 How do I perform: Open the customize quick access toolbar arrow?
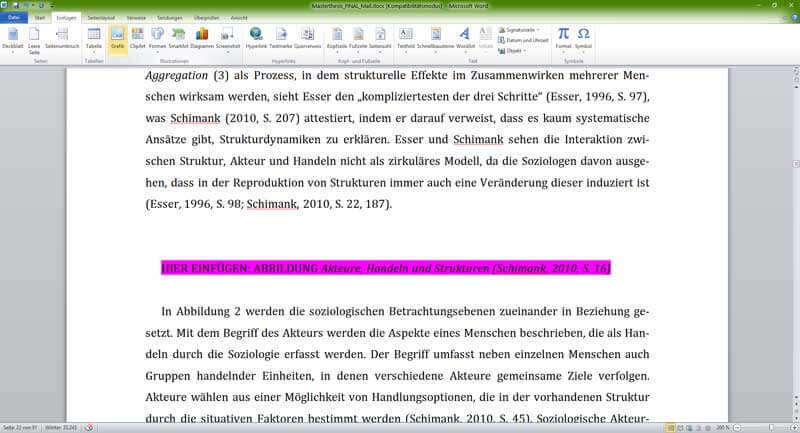(52, 6)
